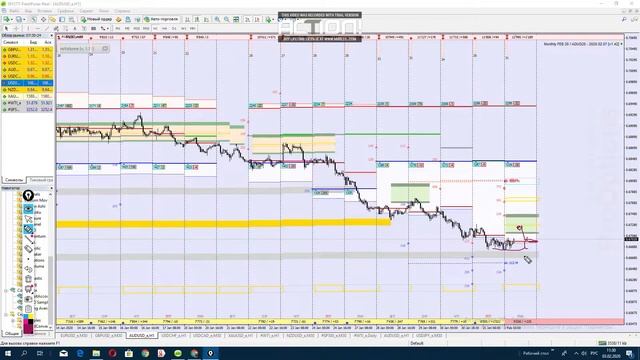Viewport: 640px width, 360px height.
Task: Click the trash clear icon on floating toolbar
Action: (x=28, y=278)
